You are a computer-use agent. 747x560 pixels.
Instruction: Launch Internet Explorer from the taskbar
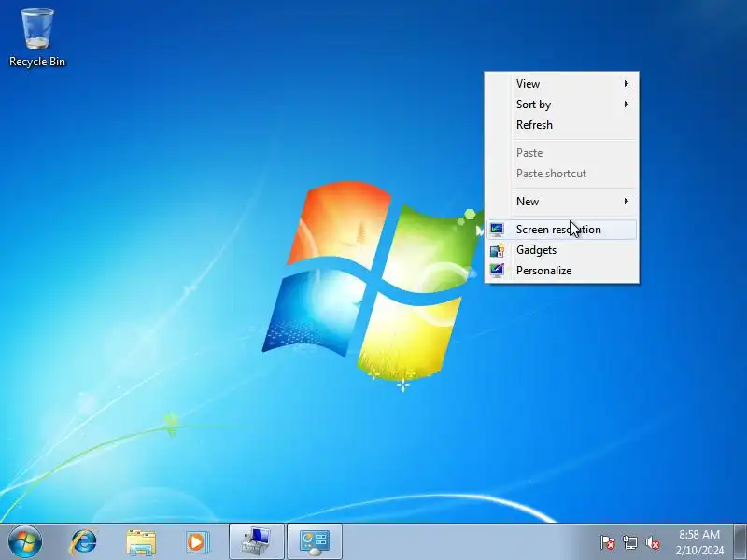pos(83,542)
